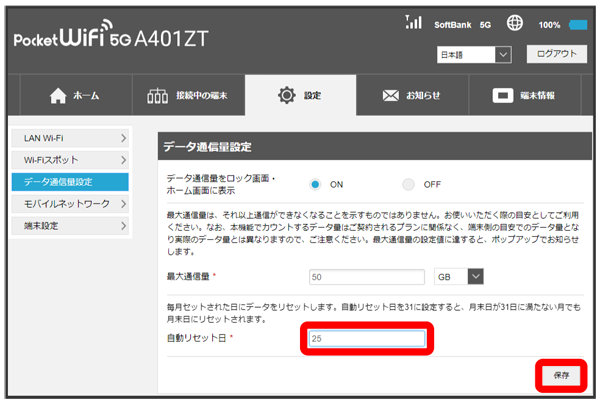The height and width of the screenshot is (402, 600).
Task: Open モバイルネットワーク in the sidebar
Action: pyautogui.click(x=70, y=204)
